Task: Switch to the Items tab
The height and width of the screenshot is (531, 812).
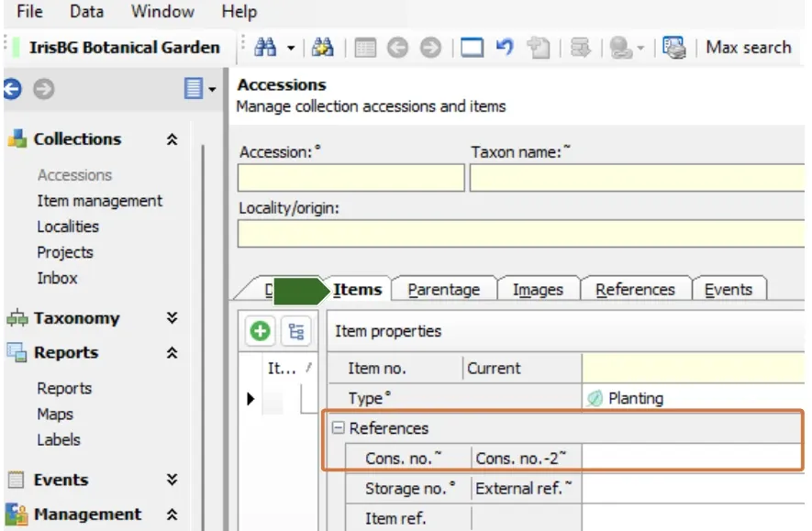Action: pyautogui.click(x=357, y=289)
